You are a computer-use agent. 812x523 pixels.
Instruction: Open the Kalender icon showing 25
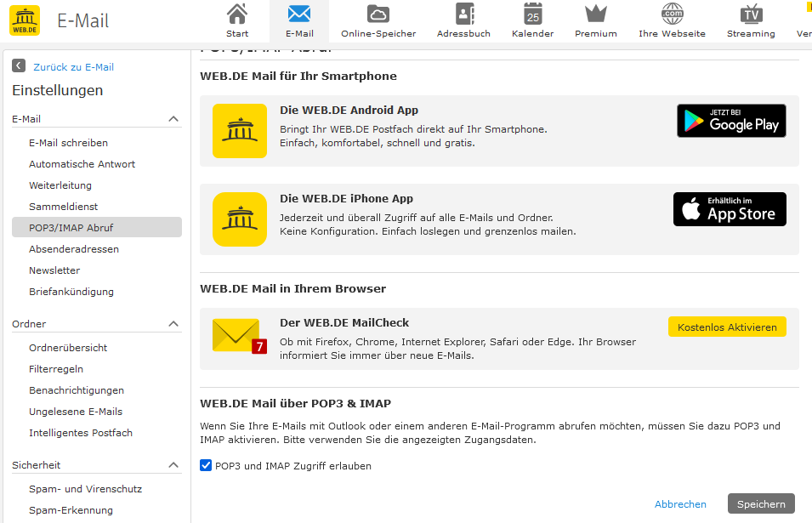[532, 14]
